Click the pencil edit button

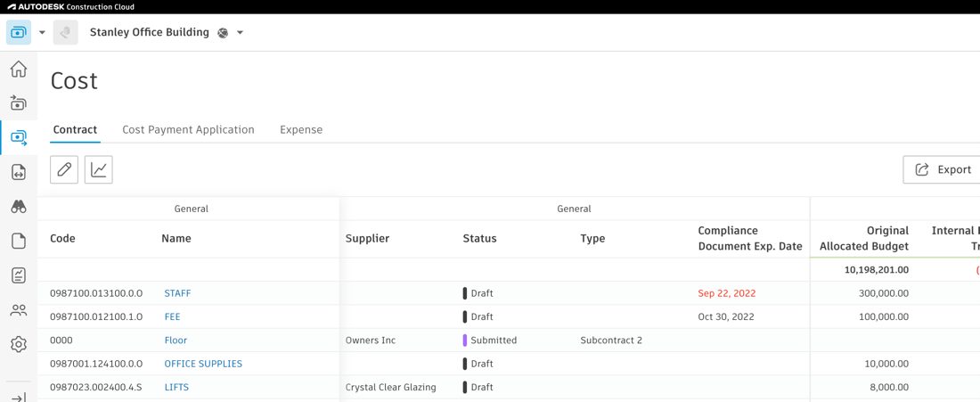(x=64, y=169)
